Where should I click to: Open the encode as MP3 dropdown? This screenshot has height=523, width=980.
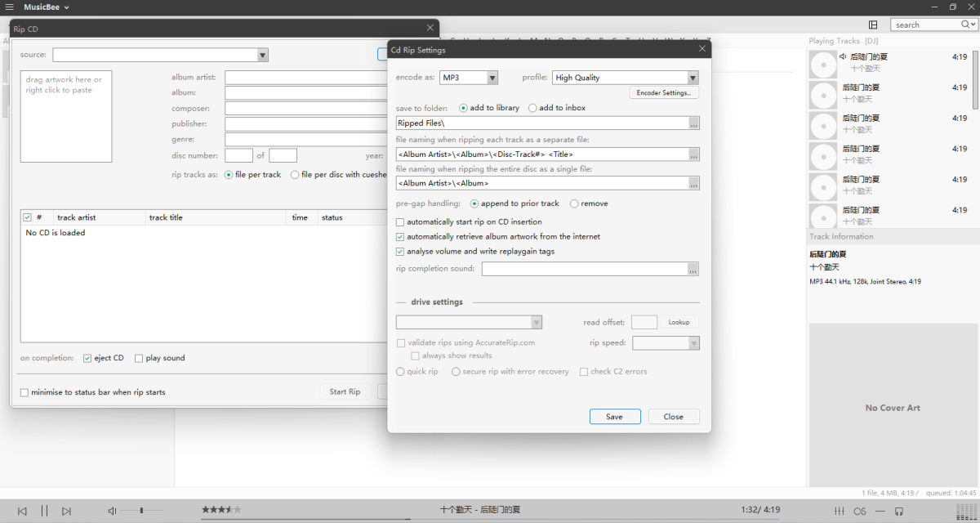492,78
